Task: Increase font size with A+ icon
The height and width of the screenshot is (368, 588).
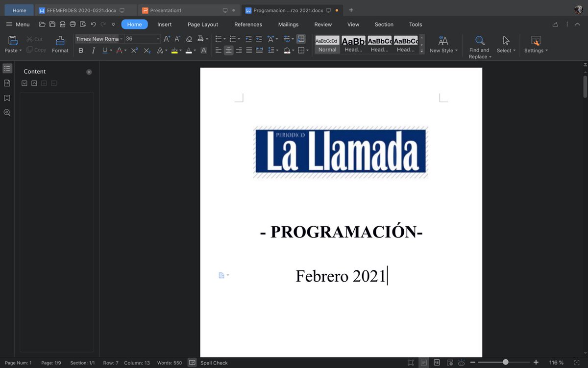Action: point(167,39)
